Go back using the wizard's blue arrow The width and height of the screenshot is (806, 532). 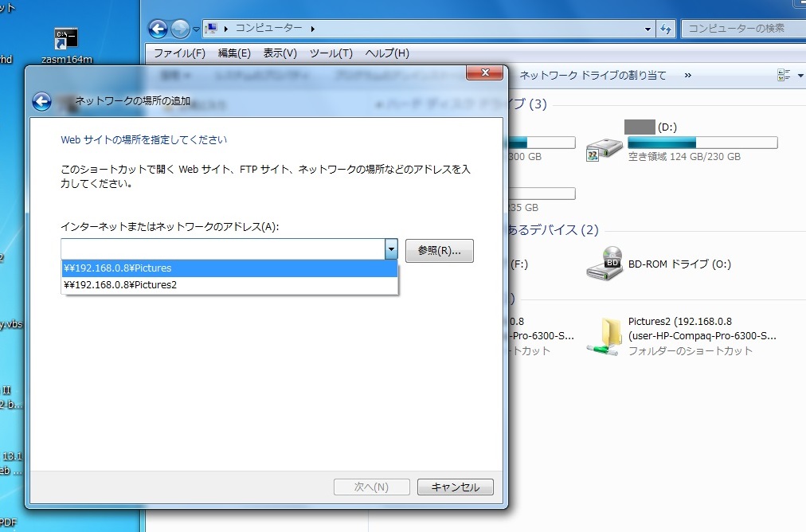[41, 101]
